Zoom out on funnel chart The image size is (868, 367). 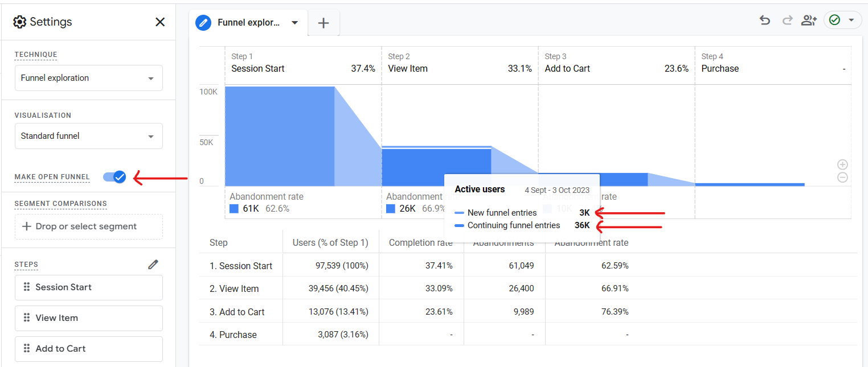point(843,178)
